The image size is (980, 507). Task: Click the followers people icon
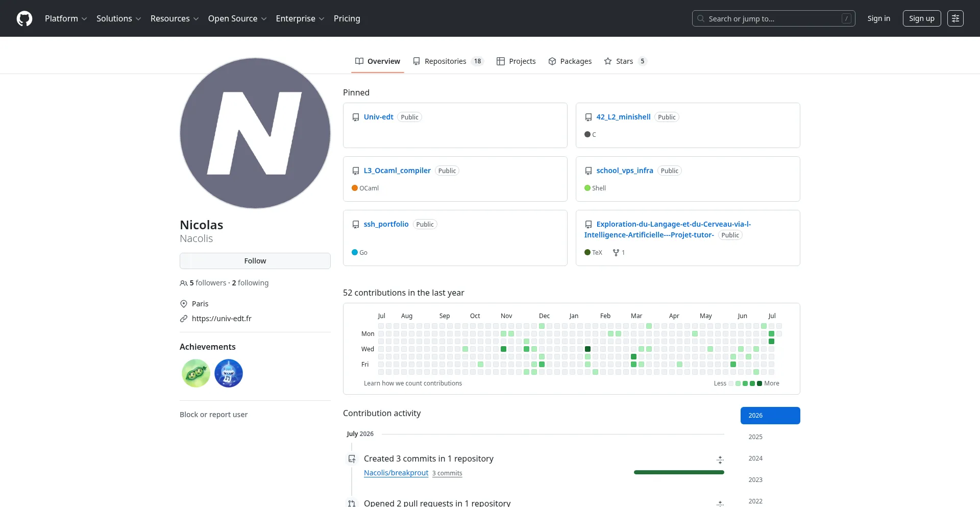coord(184,283)
